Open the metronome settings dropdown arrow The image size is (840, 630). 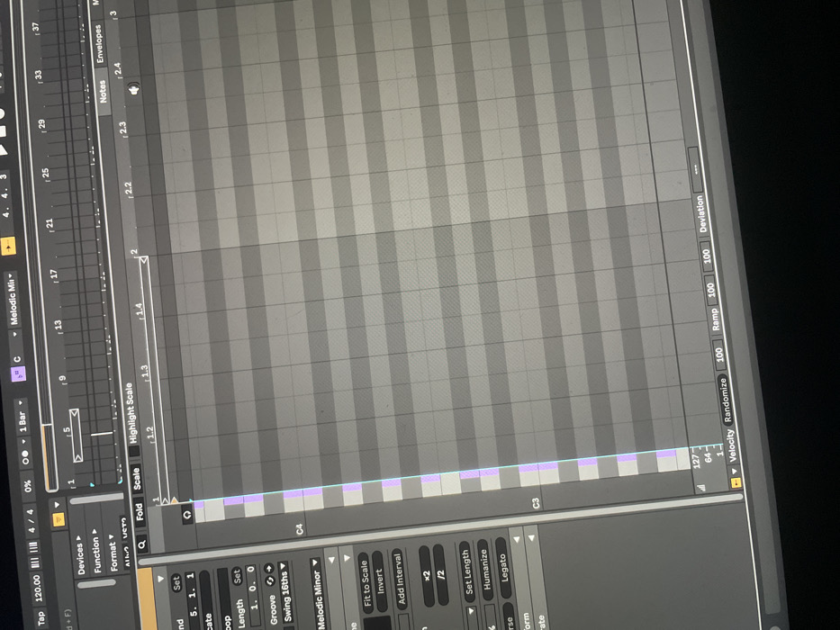tap(23, 441)
